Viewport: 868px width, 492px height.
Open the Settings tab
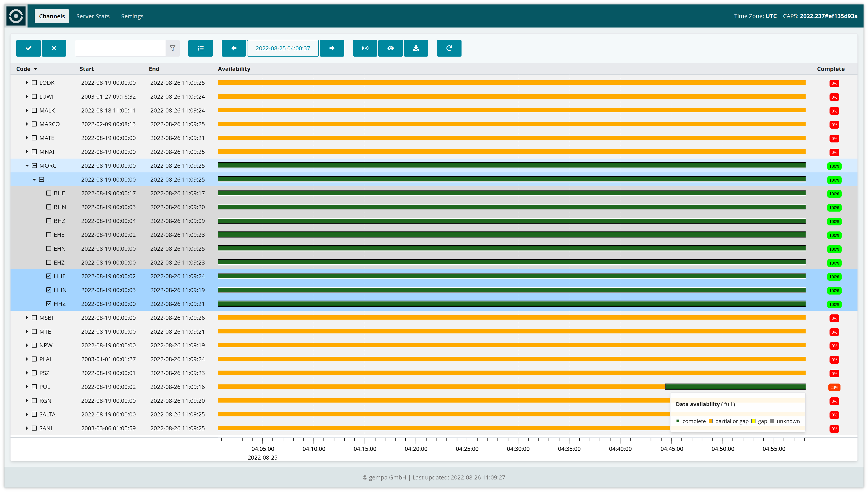132,16
